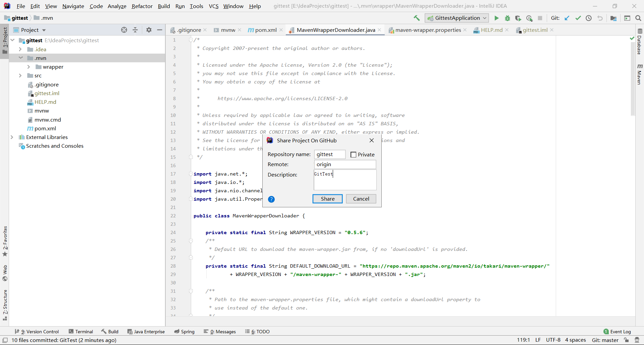The height and width of the screenshot is (345, 644).
Task: Click the Run Anything toolbar icon
Action: tap(627, 18)
